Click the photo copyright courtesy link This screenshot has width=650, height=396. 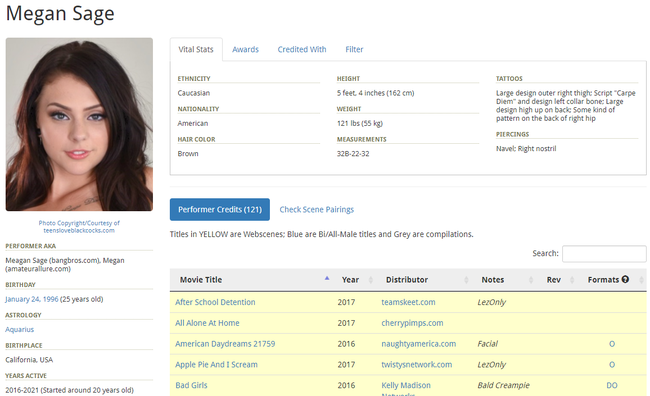[79, 227]
